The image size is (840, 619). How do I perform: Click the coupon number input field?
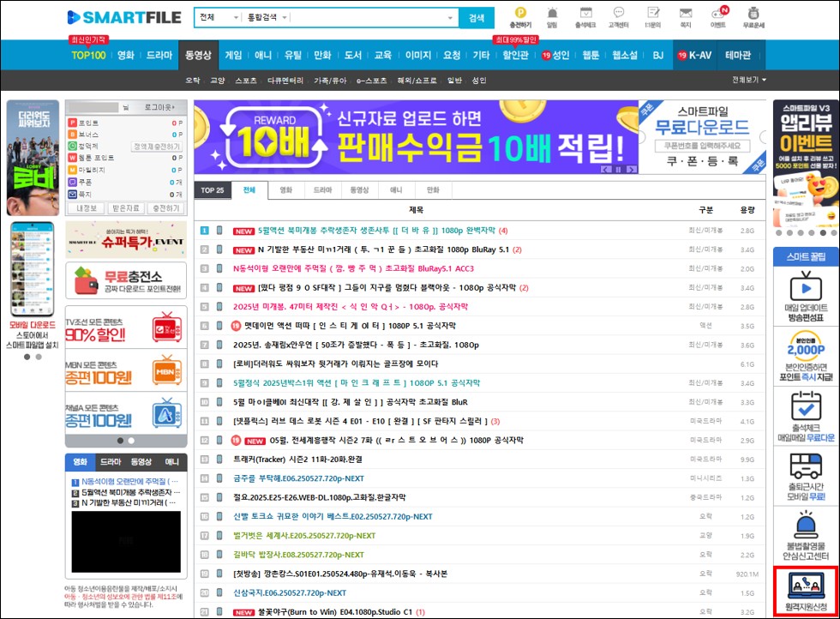(702, 145)
